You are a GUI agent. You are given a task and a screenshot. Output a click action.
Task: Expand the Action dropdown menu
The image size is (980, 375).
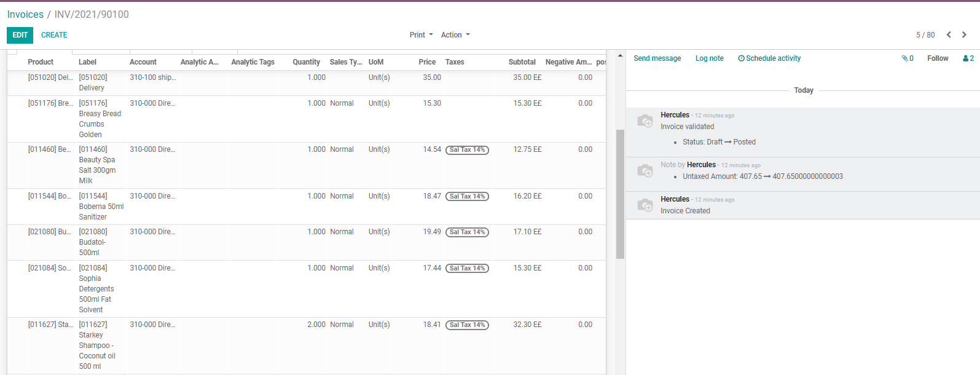[x=455, y=35]
